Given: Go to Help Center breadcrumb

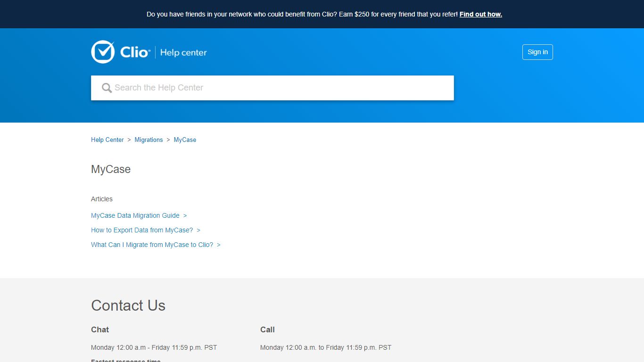Looking at the screenshot, I should 107,140.
